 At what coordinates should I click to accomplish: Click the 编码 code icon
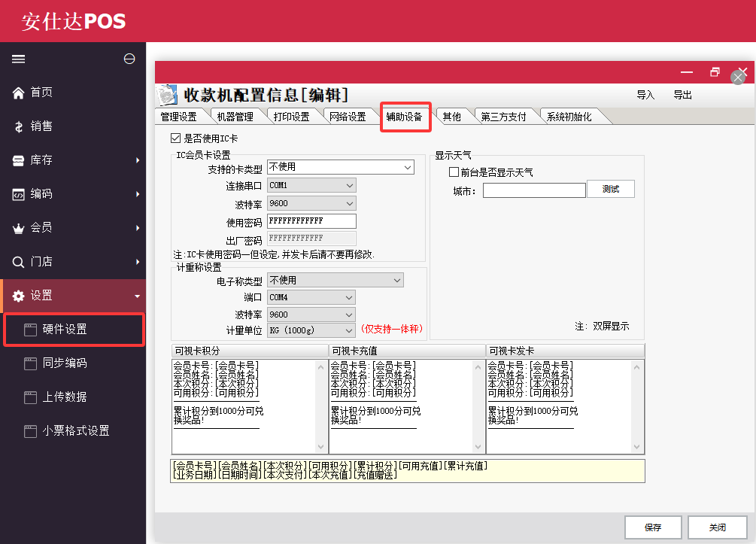point(18,195)
